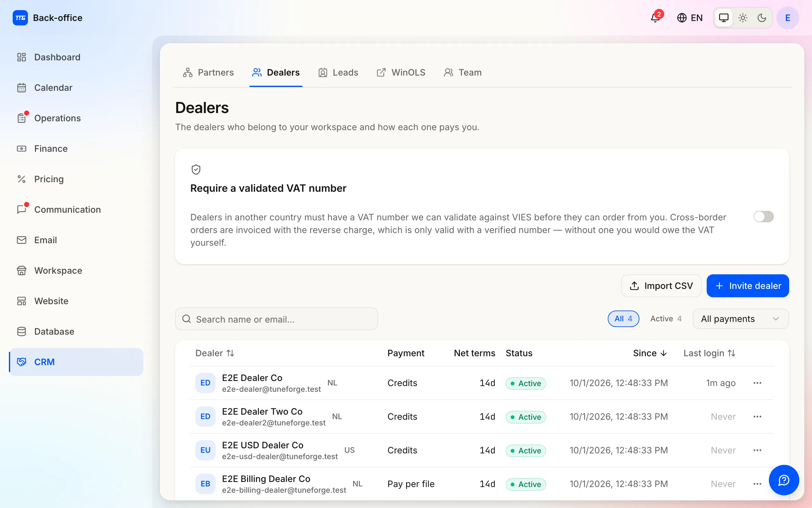This screenshot has width=812, height=508.
Task: Switch to the Team tab
Action: 462,72
